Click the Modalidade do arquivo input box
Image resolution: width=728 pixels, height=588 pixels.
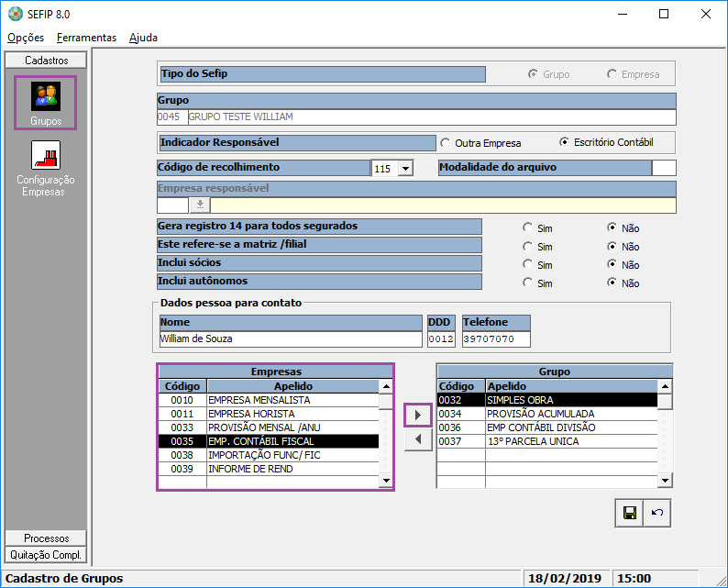pos(664,168)
